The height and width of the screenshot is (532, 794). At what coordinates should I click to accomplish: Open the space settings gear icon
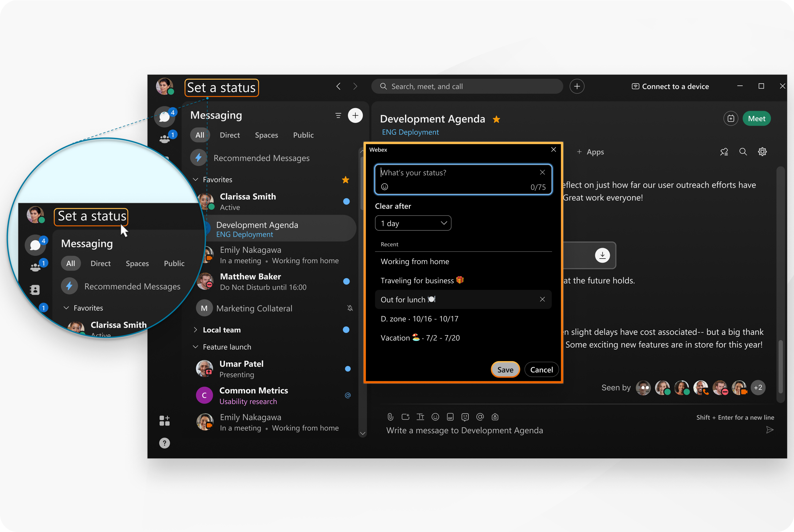click(762, 152)
